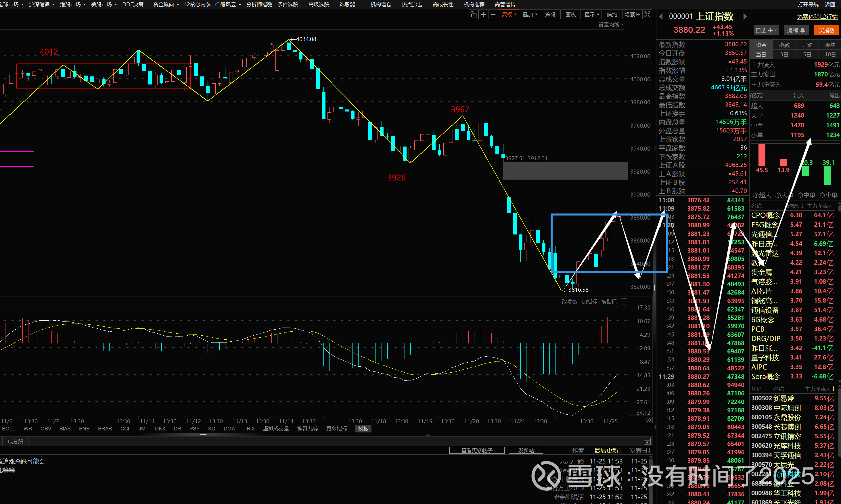The width and height of the screenshot is (841, 504).
Task: Enter fullscreen chart view
Action: point(647,15)
